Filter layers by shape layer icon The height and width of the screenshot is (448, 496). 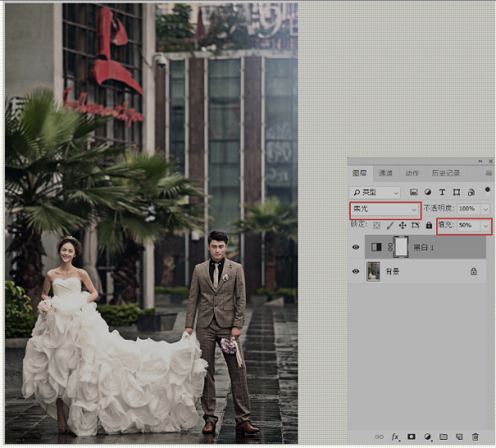click(456, 192)
